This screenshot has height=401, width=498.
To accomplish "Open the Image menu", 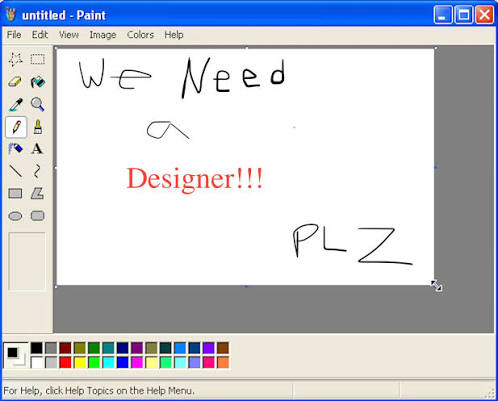I will (103, 35).
